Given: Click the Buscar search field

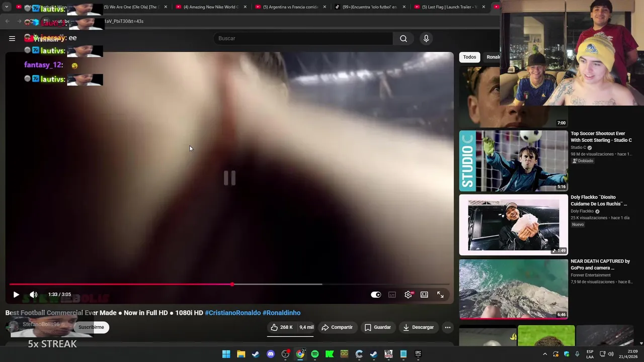Looking at the screenshot, I should pyautogui.click(x=303, y=38).
